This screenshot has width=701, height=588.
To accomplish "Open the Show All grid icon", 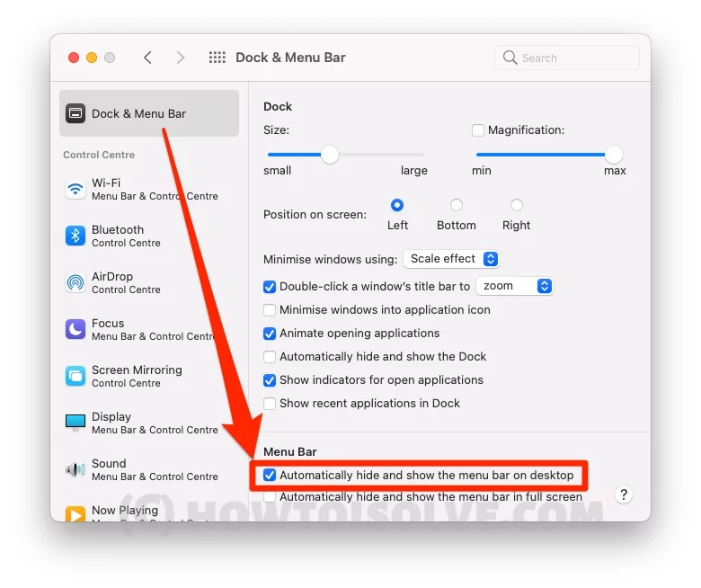I will 217,58.
